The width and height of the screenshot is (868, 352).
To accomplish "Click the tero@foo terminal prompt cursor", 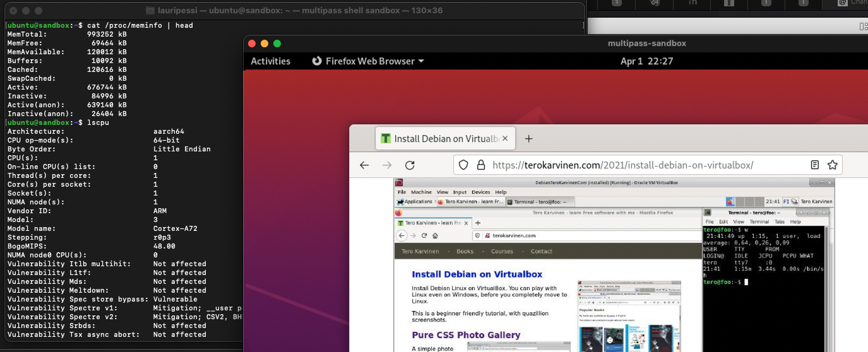I will [746, 281].
